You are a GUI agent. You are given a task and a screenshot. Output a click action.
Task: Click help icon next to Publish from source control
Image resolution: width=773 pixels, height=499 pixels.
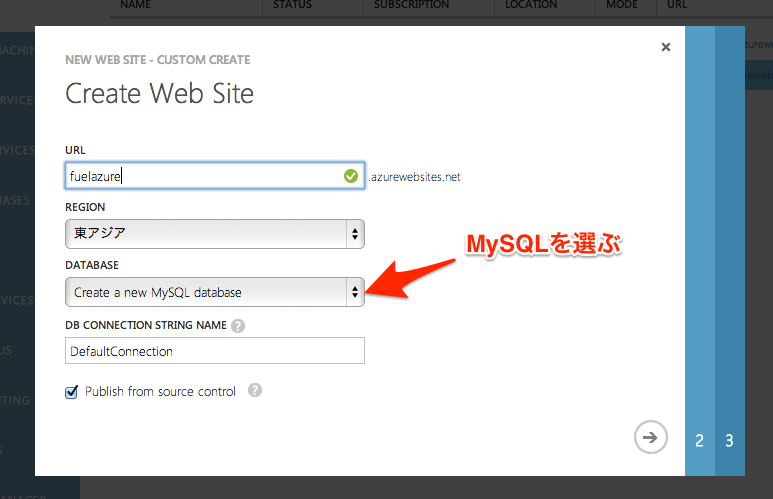click(x=254, y=391)
